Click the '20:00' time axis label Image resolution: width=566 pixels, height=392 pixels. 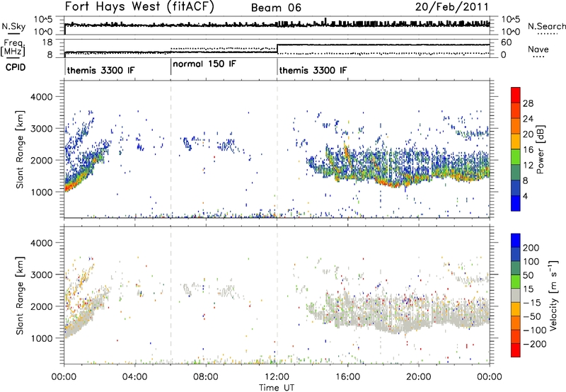[418, 377]
